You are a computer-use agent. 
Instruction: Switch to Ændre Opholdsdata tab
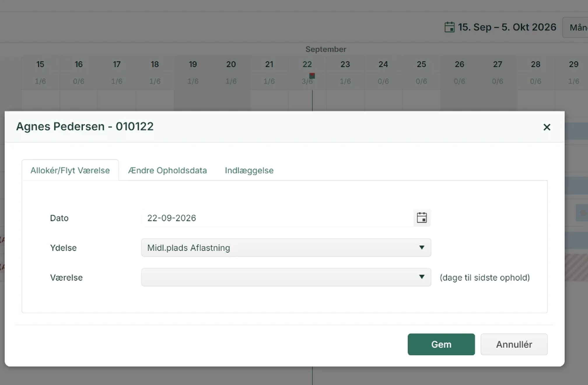[167, 170]
